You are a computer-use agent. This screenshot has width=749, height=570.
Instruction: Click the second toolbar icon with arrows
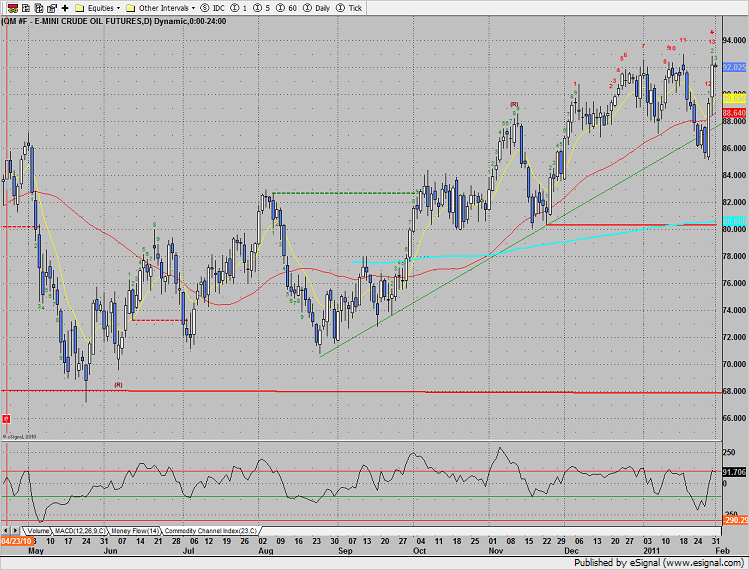click(26, 8)
